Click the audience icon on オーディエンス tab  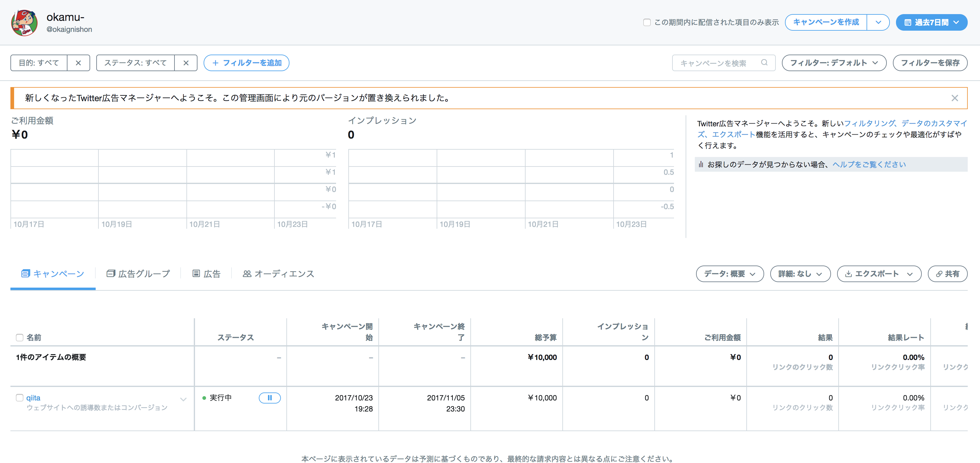click(247, 274)
